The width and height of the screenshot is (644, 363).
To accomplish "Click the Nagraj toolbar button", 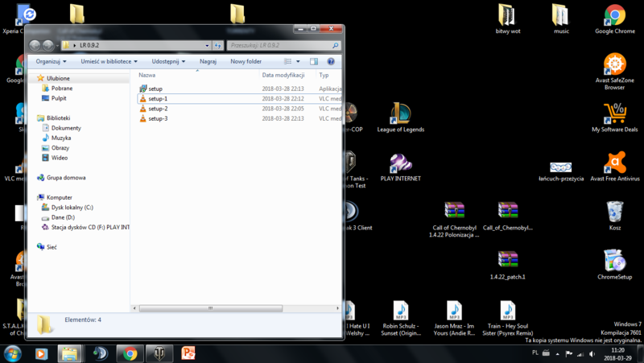I will tap(208, 61).
